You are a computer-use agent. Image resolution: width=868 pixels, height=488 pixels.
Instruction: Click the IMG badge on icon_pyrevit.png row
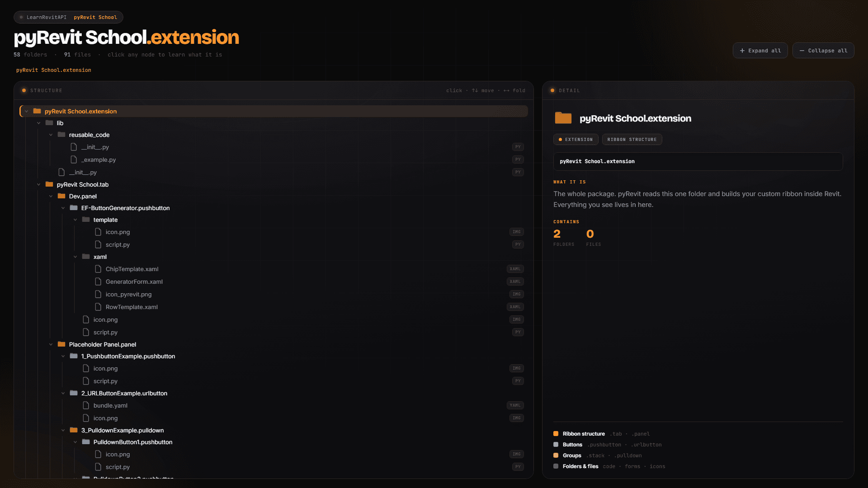click(x=517, y=294)
